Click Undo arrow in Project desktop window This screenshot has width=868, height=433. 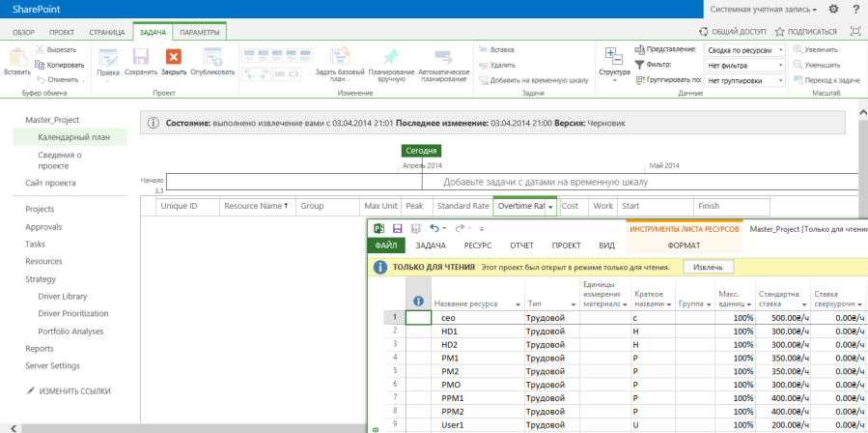click(x=434, y=228)
